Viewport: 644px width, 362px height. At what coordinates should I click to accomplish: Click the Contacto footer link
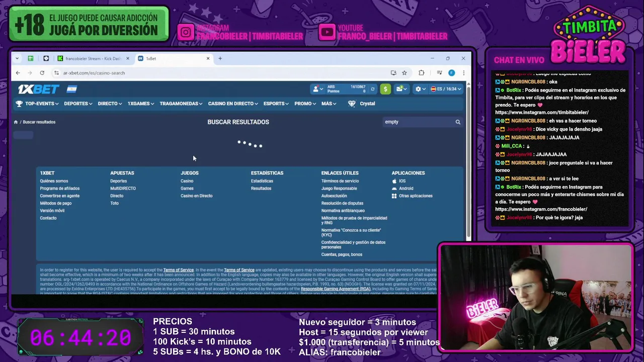(x=48, y=218)
